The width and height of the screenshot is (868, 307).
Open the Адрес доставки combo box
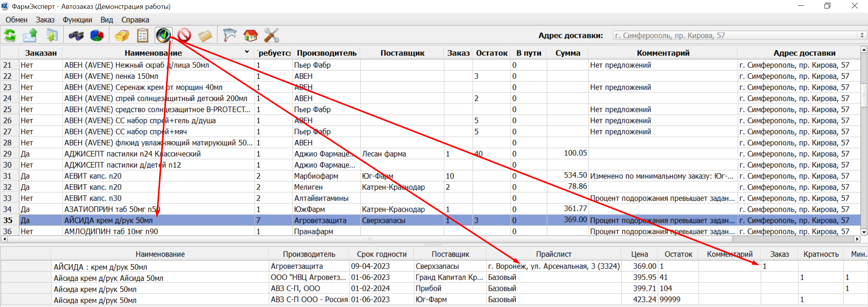[x=739, y=35]
